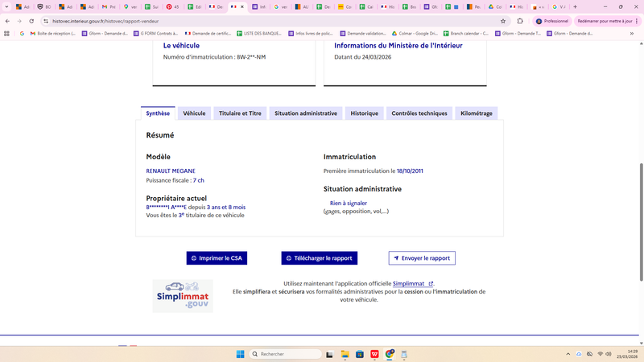Open volume speaker tray icon

pos(609,354)
